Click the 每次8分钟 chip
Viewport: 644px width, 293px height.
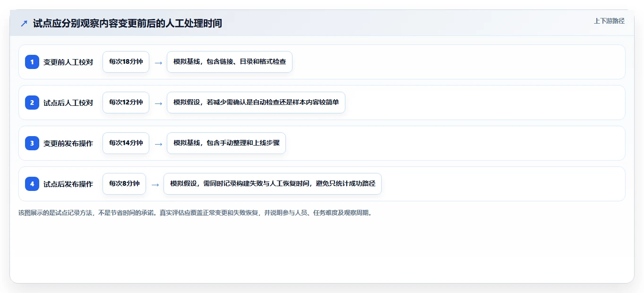[x=124, y=184]
